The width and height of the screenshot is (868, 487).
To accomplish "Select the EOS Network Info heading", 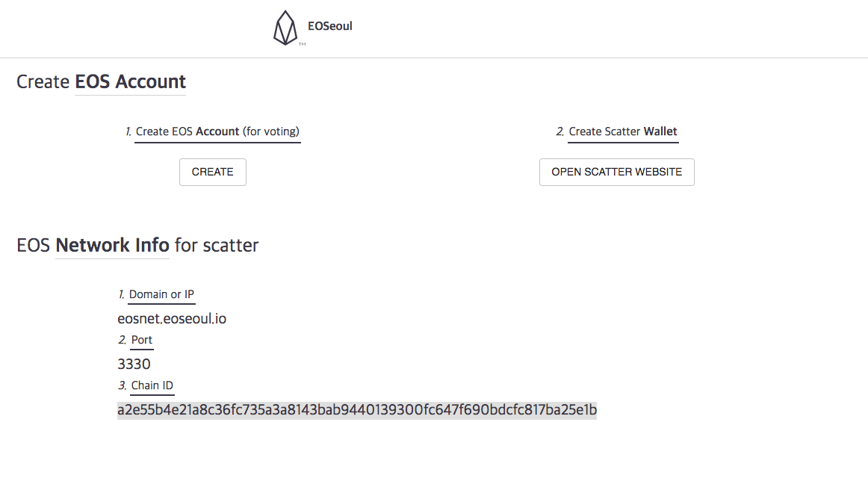I will pyautogui.click(x=137, y=245).
